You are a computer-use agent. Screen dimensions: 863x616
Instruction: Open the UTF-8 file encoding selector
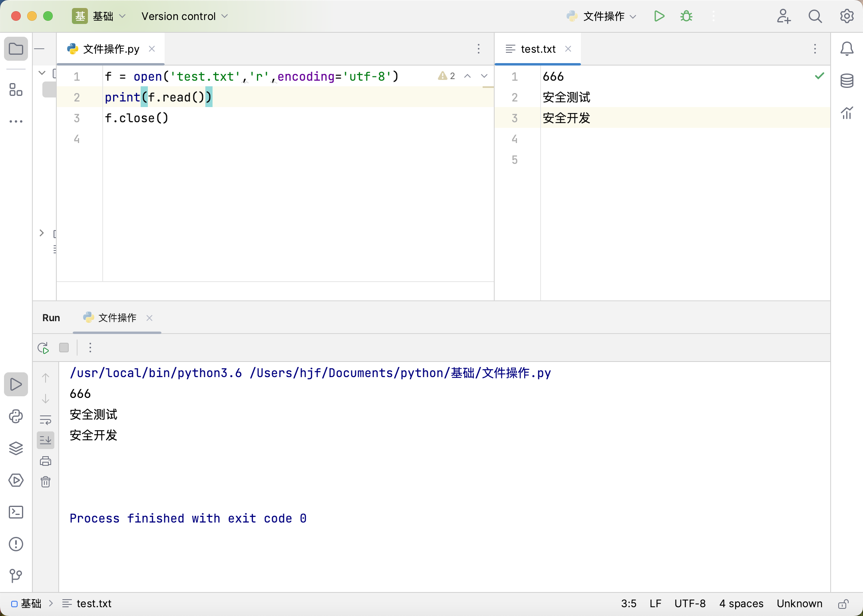(x=690, y=604)
